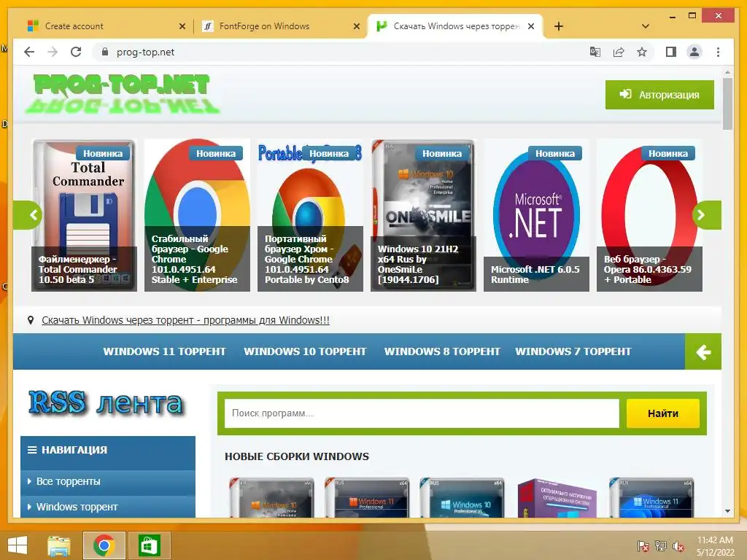Viewport: 747px width, 560px height.
Task: Open Microsoft .NET 6.0.5 Runtime card
Action: [536, 215]
